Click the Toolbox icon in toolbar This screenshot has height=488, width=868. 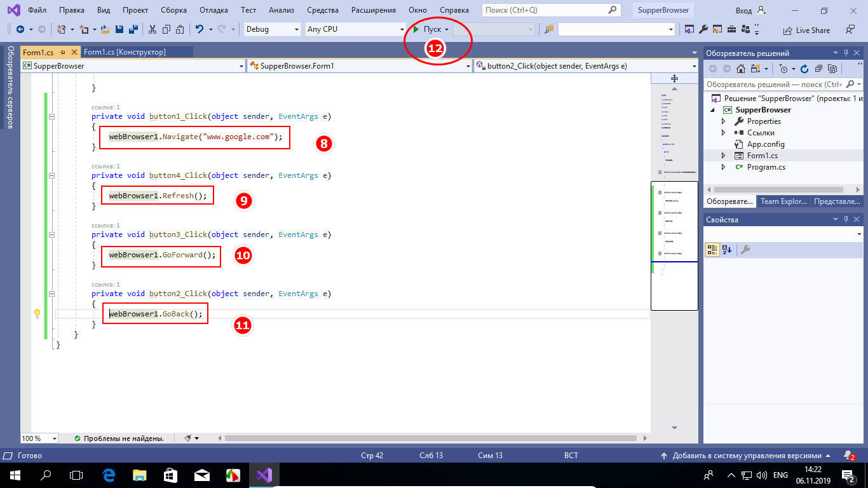[731, 29]
